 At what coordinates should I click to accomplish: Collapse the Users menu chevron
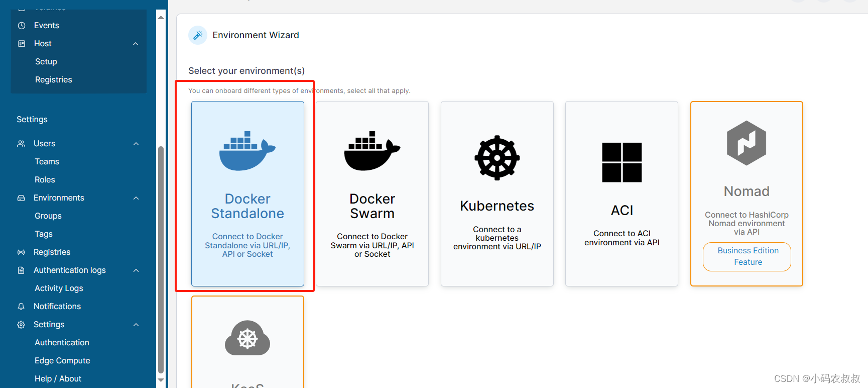point(136,144)
